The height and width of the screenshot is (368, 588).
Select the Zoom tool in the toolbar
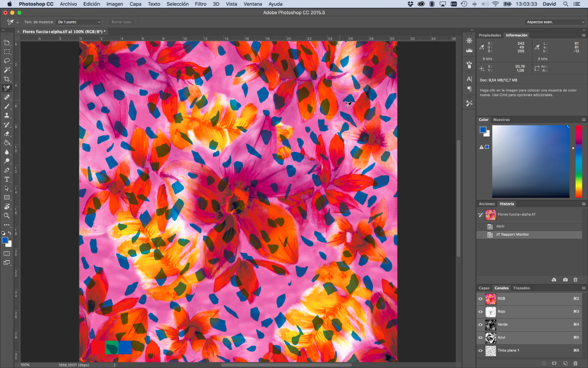point(7,215)
